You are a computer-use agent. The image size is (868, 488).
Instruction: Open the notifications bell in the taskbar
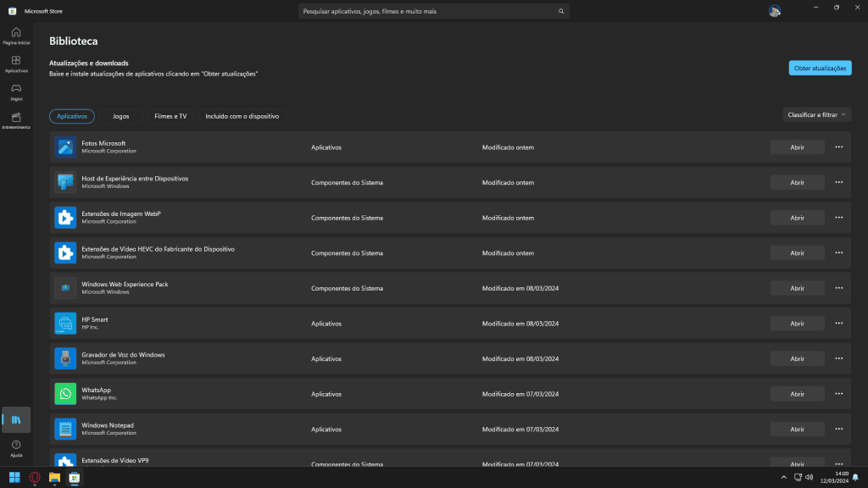[856, 478]
